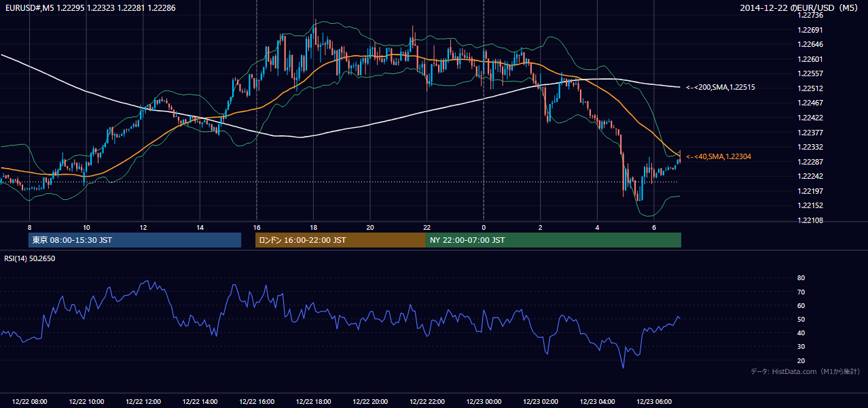Click the '2014-12-22 のEUR/USD (M5)' header
This screenshot has width=868, height=408.
pos(800,7)
